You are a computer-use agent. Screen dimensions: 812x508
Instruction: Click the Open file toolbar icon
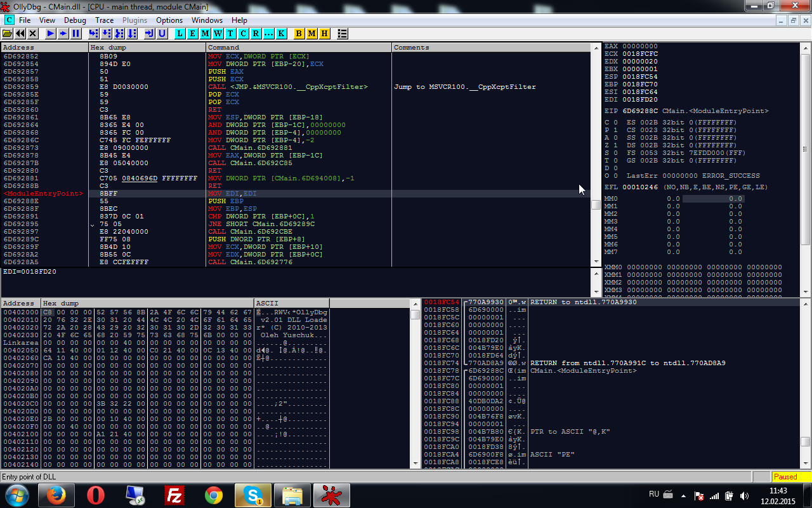coord(8,33)
